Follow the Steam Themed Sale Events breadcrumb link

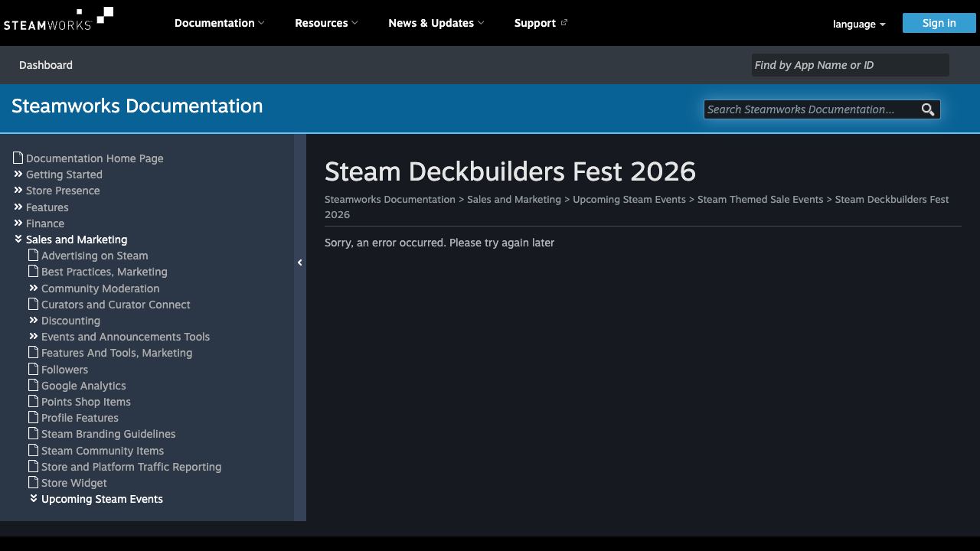coord(760,199)
